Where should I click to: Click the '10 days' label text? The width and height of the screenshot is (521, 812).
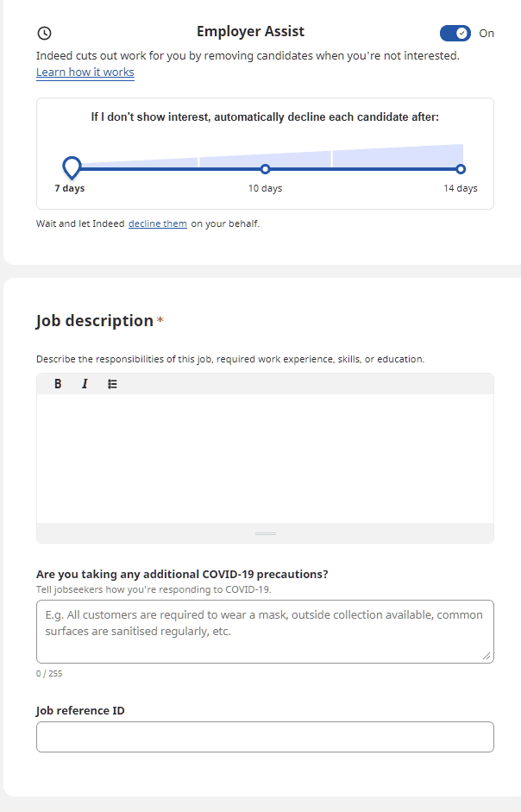coord(265,189)
